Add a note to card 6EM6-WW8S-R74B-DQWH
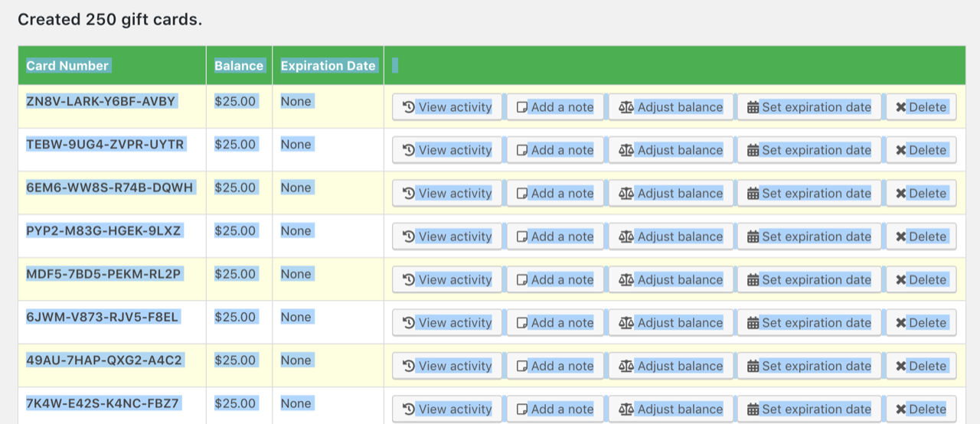 coord(555,194)
